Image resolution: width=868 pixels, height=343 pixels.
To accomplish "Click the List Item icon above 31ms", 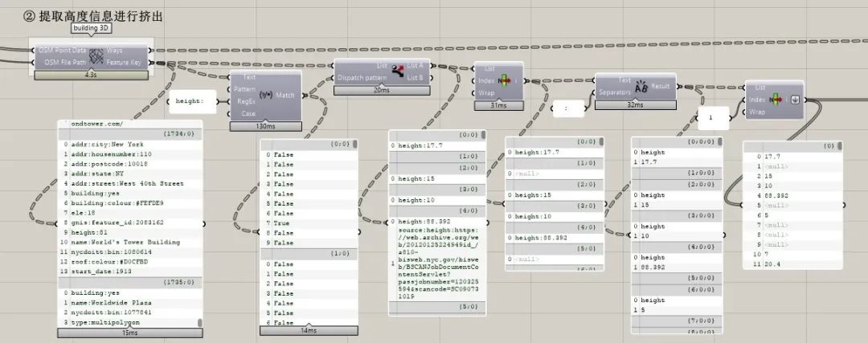I will (x=504, y=81).
